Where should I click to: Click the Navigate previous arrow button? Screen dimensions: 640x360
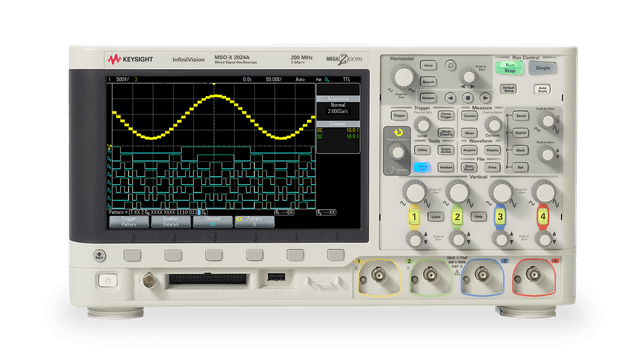[450, 98]
